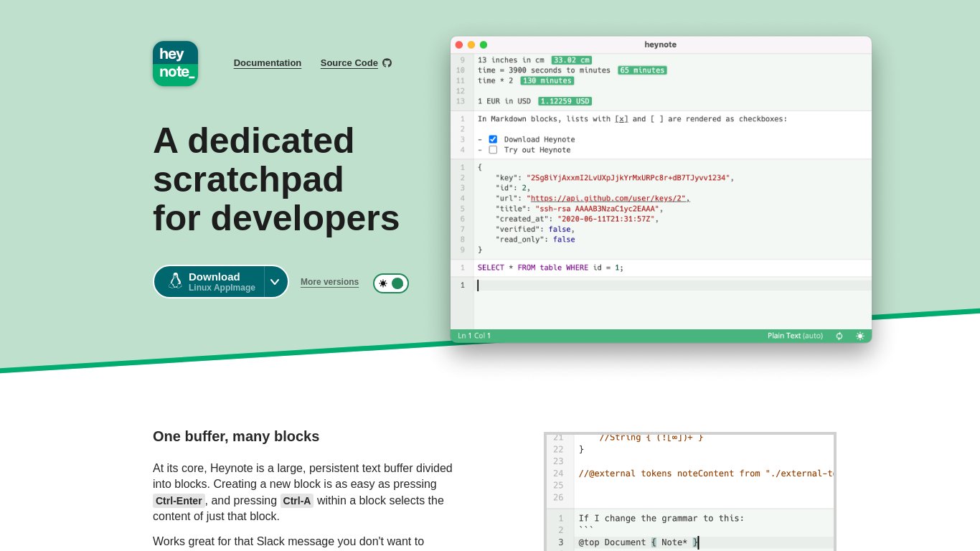Open the Documentation link

268,63
